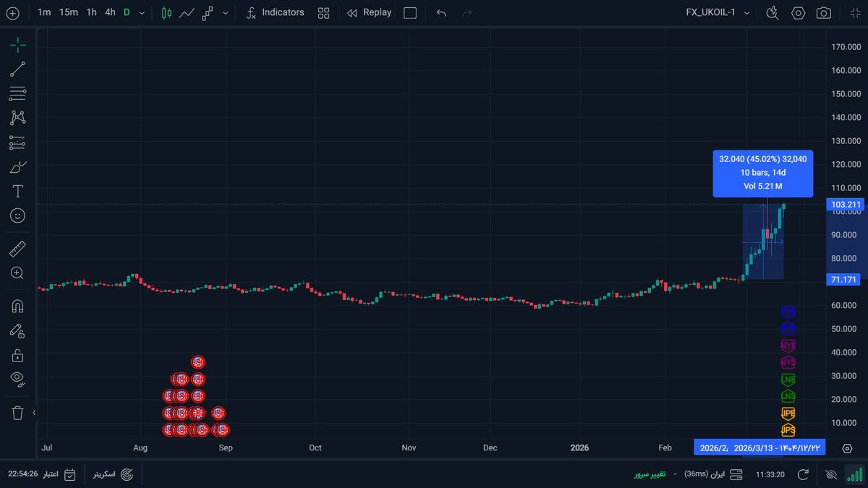
Task: Select the D daily timeframe
Action: point(127,12)
